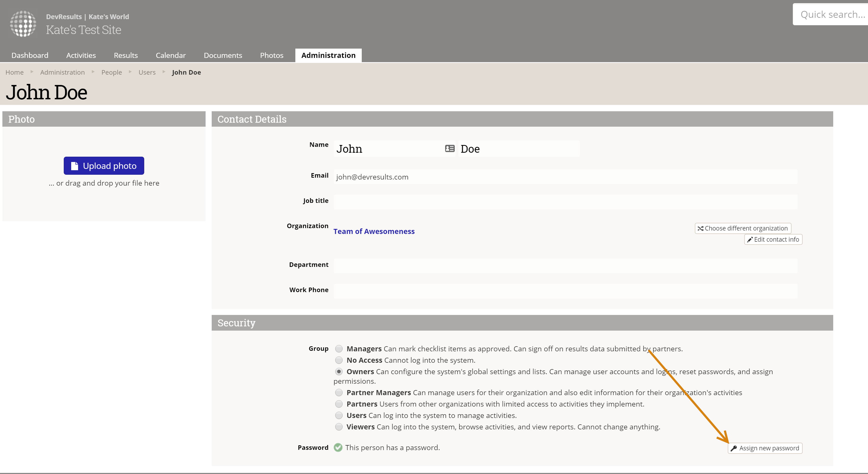
Task: Choose the Partner Managers radio option
Action: point(339,392)
